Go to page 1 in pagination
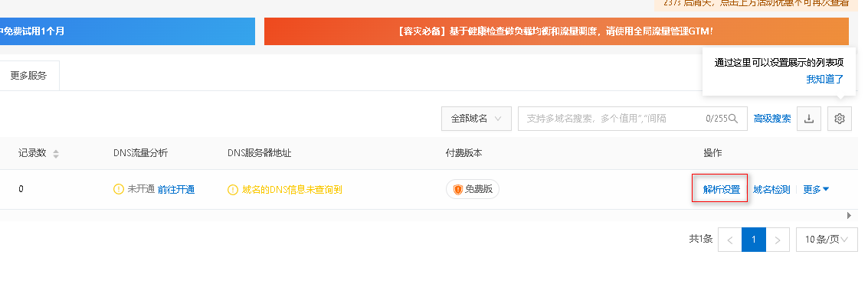 (753, 240)
